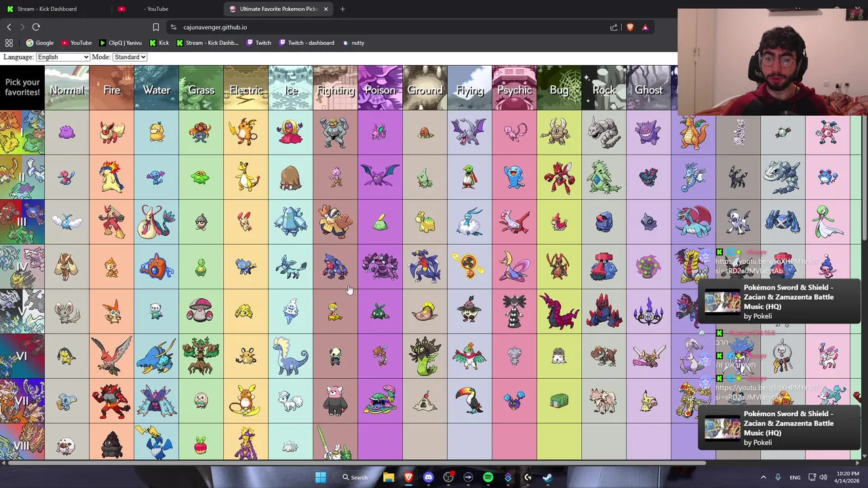Open the Brave Shields lion icon
Screen dimensions: 868x488
tap(630, 27)
